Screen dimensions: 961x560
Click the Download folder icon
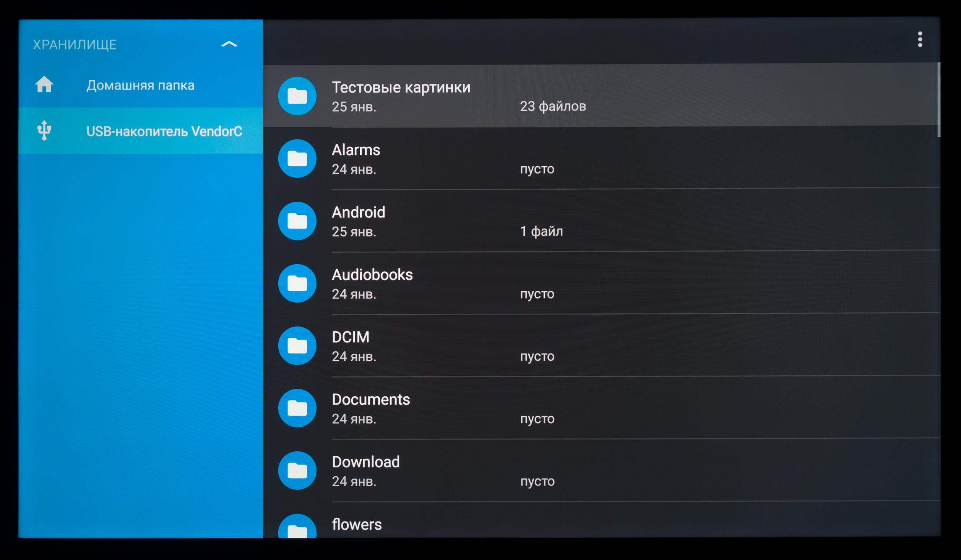coord(297,471)
